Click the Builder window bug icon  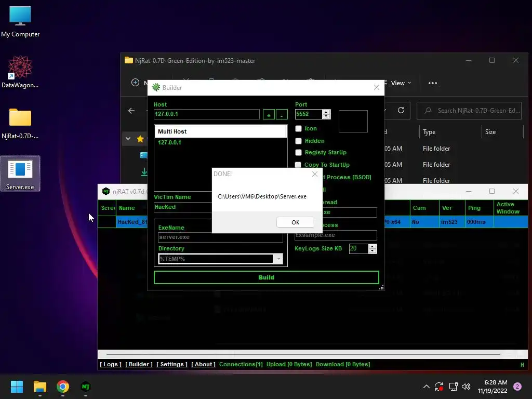coord(156,87)
